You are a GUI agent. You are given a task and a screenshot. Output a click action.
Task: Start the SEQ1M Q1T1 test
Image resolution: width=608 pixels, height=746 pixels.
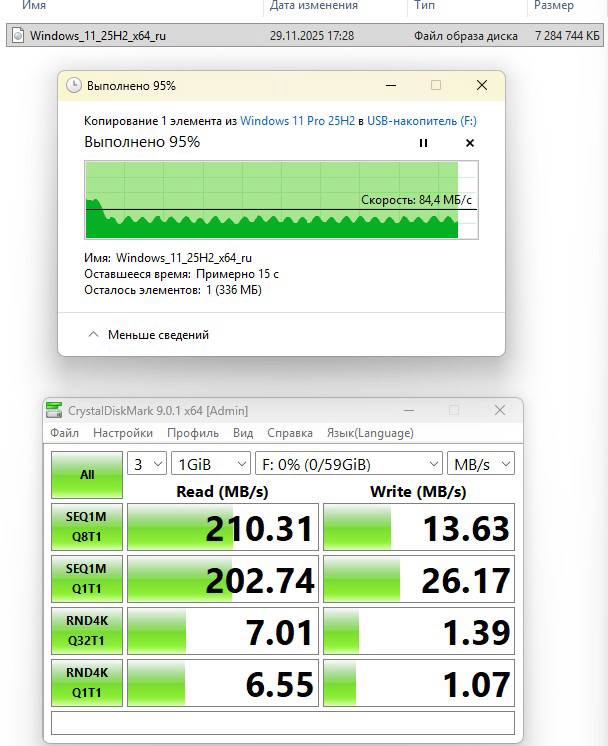tap(87, 580)
